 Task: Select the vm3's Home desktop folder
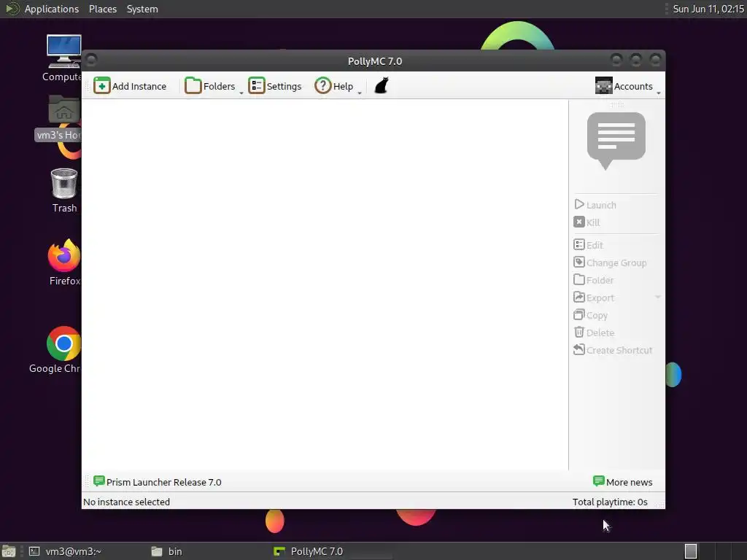click(x=58, y=117)
